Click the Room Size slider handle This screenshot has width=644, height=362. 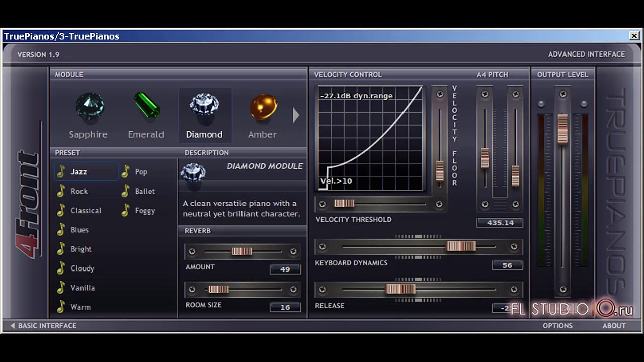(218, 289)
